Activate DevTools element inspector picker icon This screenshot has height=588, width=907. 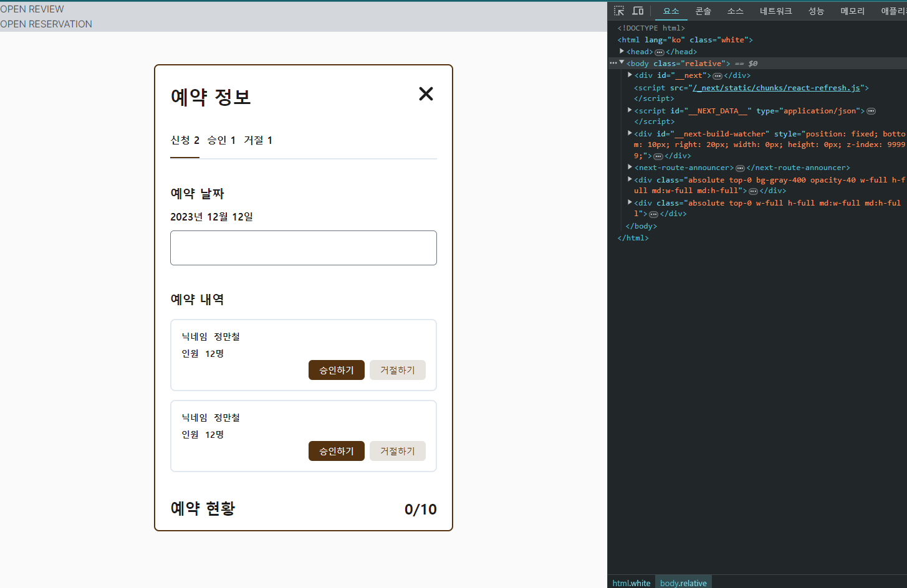pyautogui.click(x=619, y=11)
